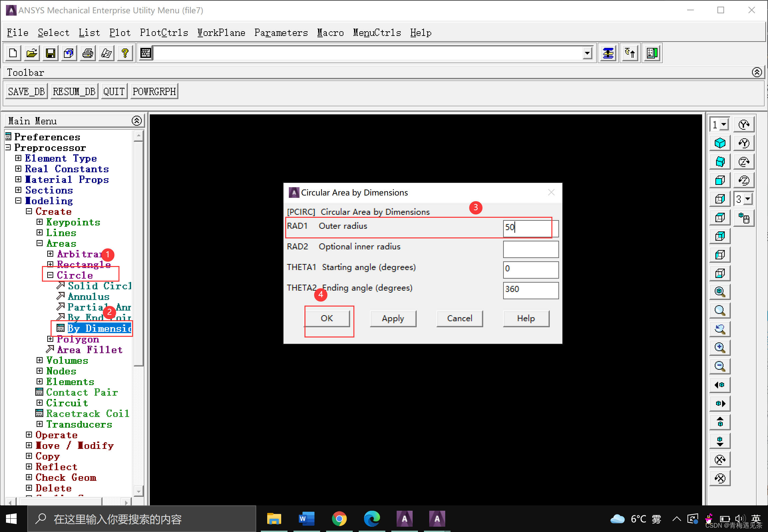Click the yellow question mark Help icon

[x=125, y=53]
